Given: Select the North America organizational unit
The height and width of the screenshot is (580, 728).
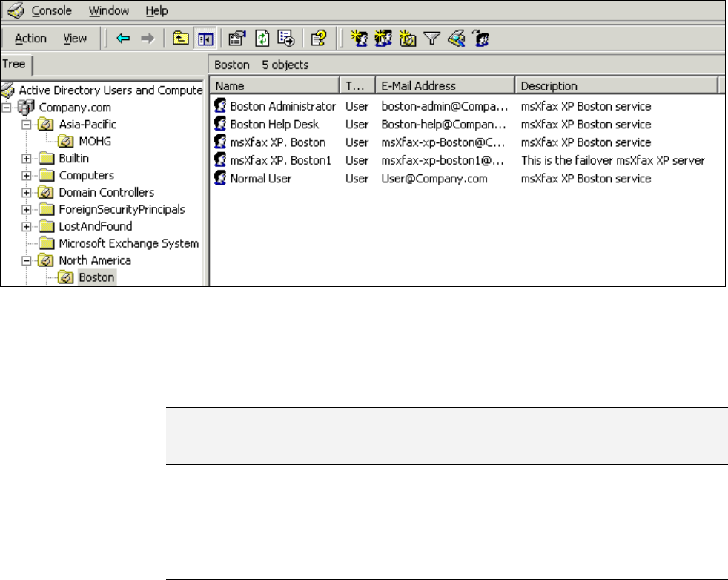Looking at the screenshot, I should (95, 260).
